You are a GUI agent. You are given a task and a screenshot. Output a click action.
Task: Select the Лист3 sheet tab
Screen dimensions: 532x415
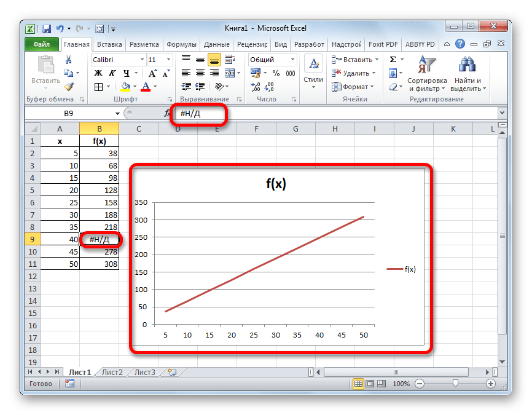click(x=144, y=372)
